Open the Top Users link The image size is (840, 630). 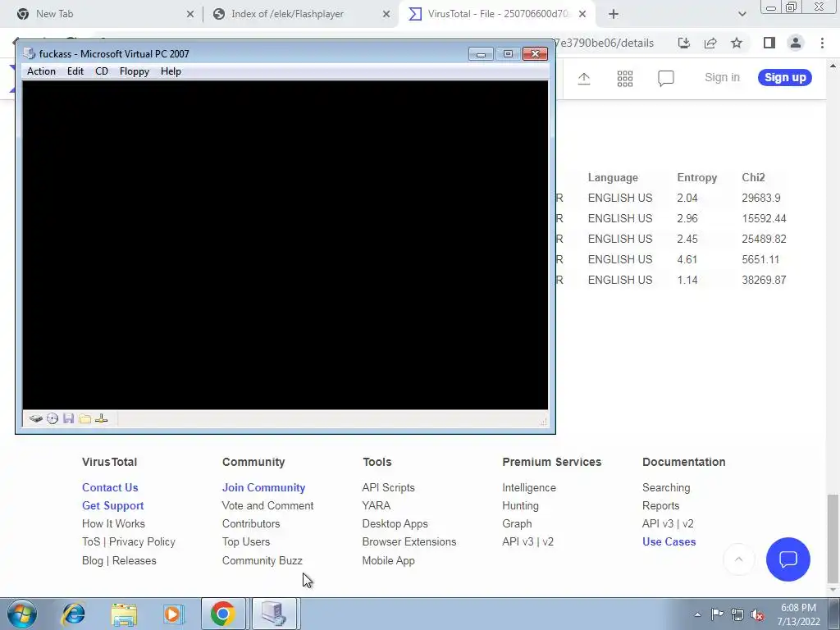point(246,542)
